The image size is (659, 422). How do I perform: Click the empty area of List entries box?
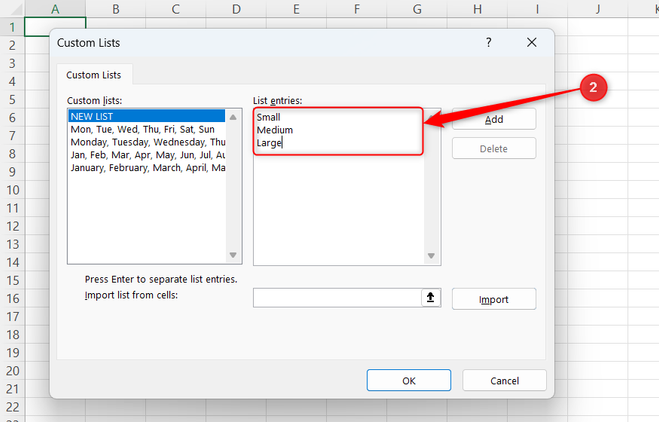[339, 210]
